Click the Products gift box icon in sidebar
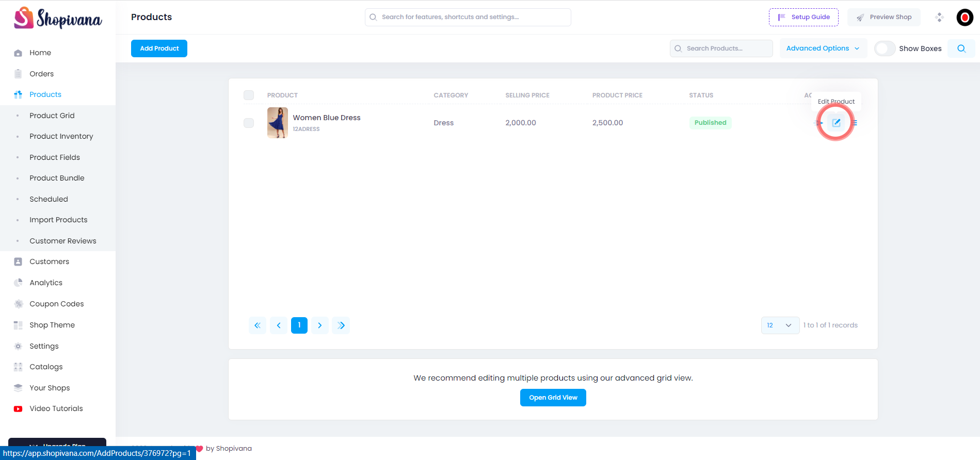The image size is (980, 460). click(18, 94)
